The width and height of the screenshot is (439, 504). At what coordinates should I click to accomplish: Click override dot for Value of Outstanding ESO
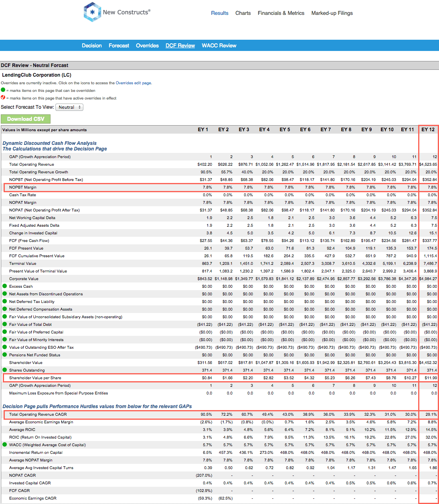click(x=5, y=347)
